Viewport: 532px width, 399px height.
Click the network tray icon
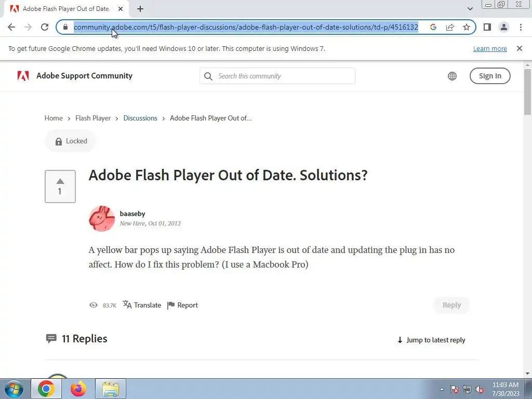click(467, 389)
